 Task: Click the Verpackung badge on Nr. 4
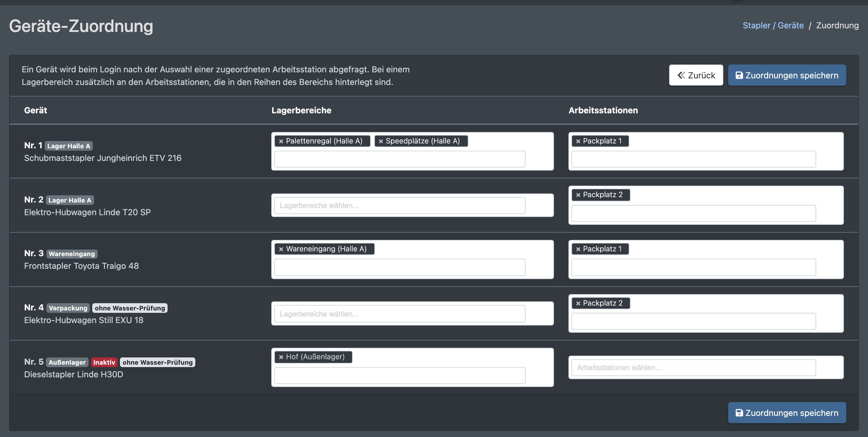pos(68,308)
